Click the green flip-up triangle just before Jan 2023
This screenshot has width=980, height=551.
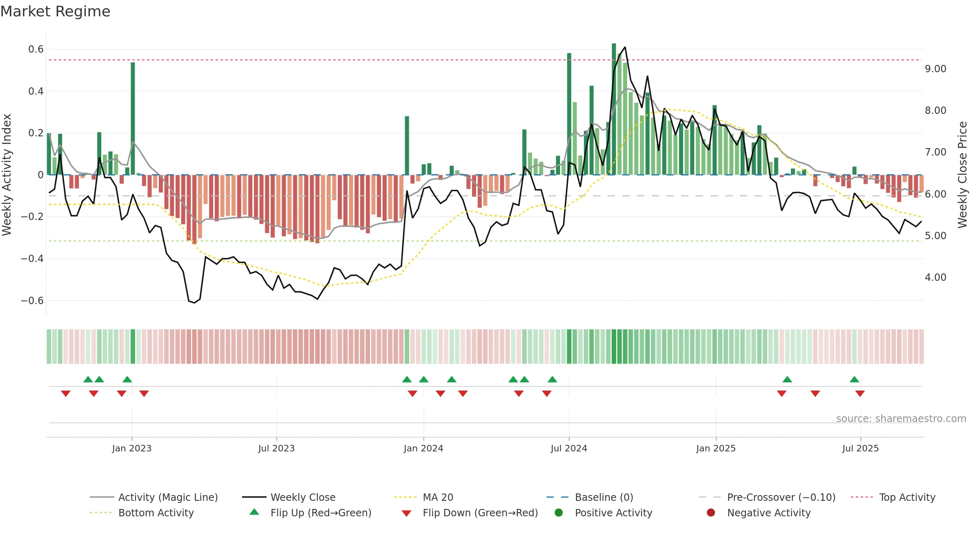(127, 379)
